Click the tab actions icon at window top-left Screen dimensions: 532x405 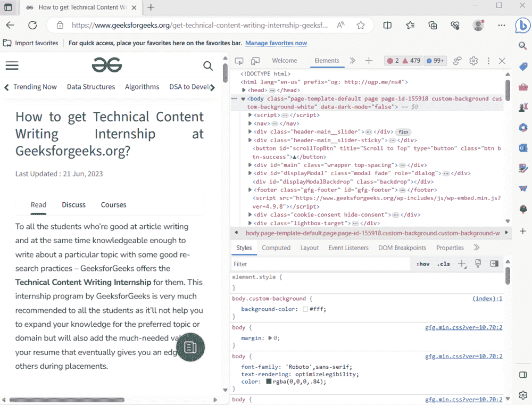pos(8,7)
